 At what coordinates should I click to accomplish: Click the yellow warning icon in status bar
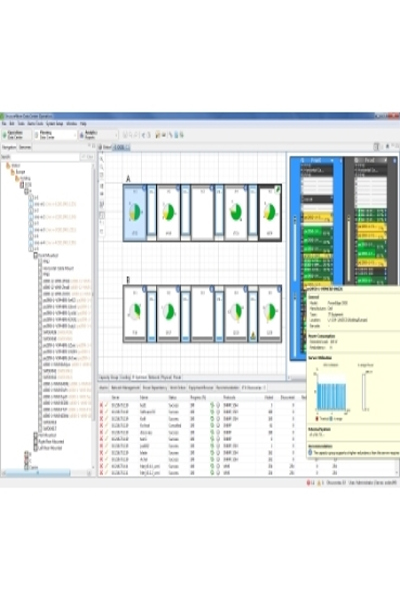click(x=318, y=483)
